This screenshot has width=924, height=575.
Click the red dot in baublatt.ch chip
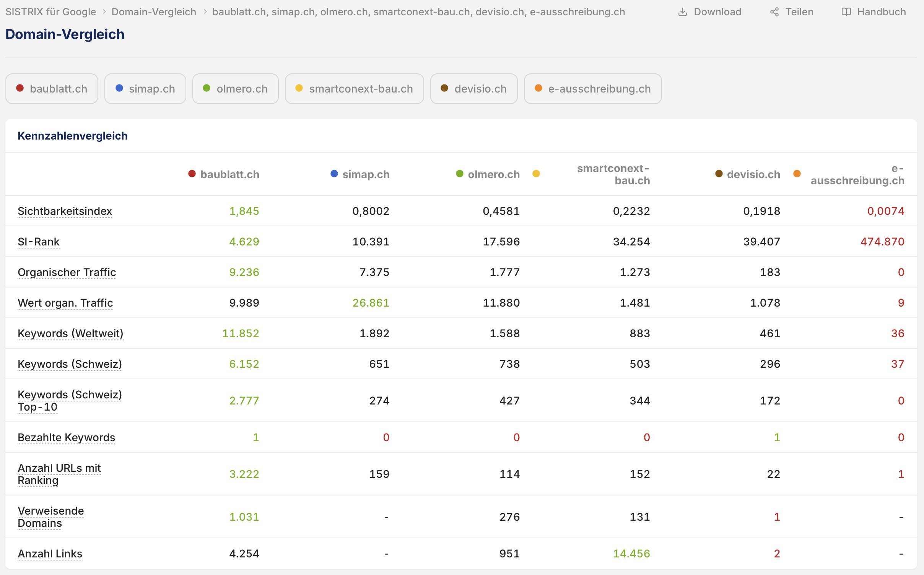point(20,88)
